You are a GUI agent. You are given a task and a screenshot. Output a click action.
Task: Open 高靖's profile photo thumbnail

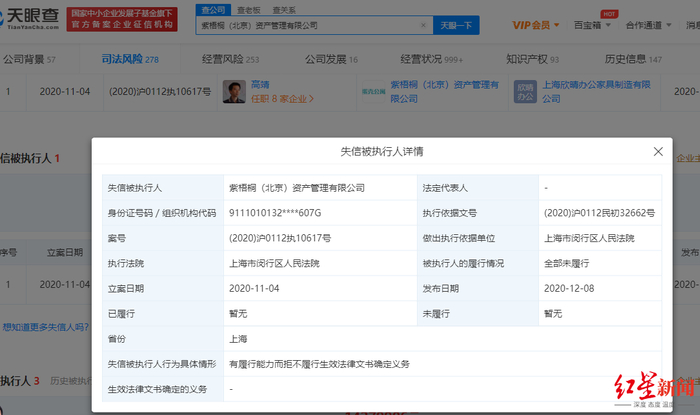click(234, 91)
